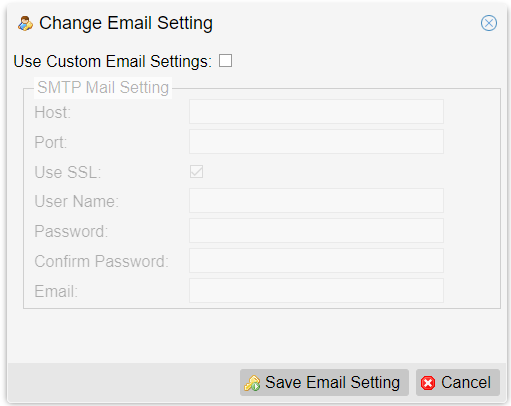Click the Use Custom Email Settings label text
The image size is (511, 406).
pos(113,61)
